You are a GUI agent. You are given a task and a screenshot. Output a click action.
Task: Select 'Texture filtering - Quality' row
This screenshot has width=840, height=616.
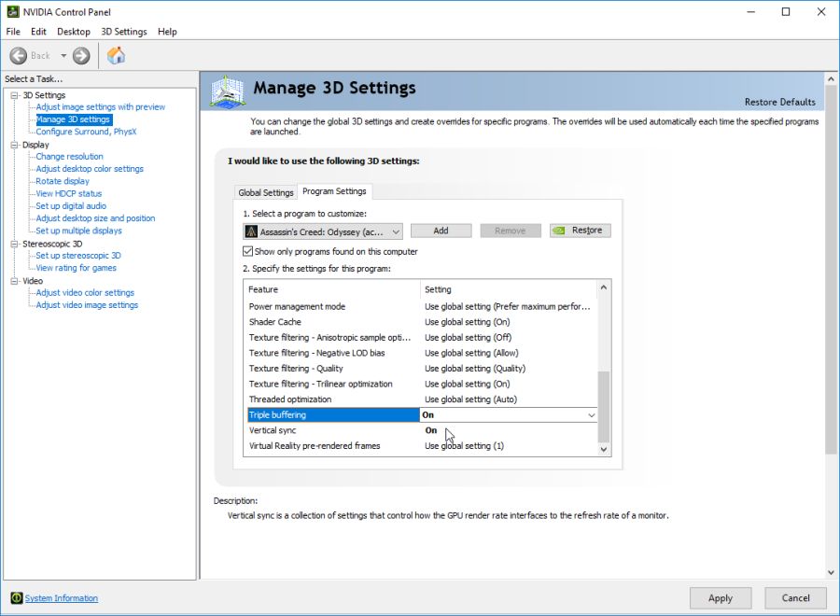pyautogui.click(x=421, y=369)
